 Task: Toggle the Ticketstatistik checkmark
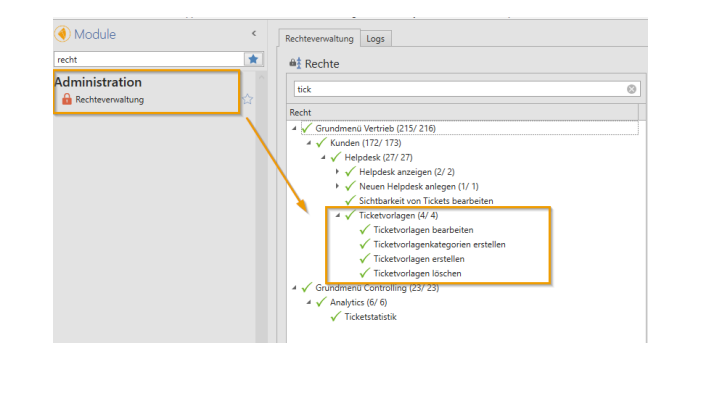336,317
